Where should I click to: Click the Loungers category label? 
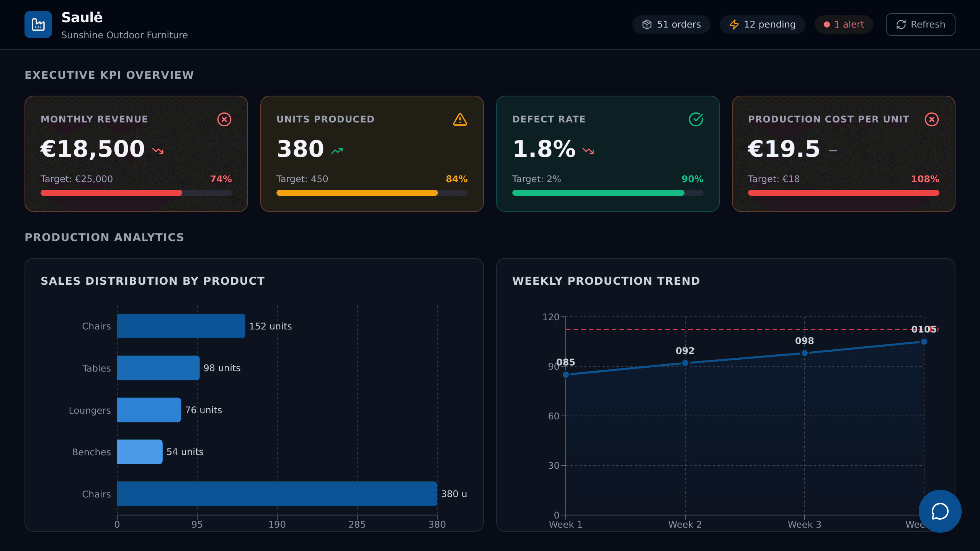(90, 411)
